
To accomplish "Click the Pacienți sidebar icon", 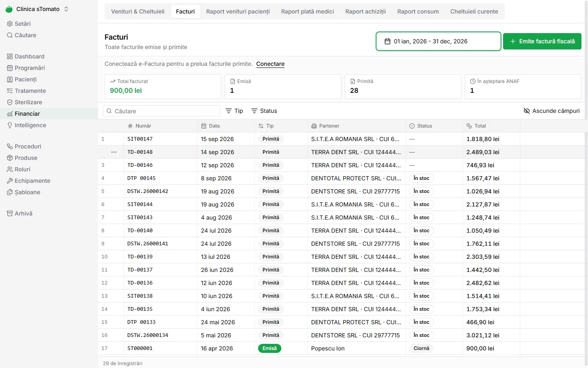I will (x=10, y=79).
